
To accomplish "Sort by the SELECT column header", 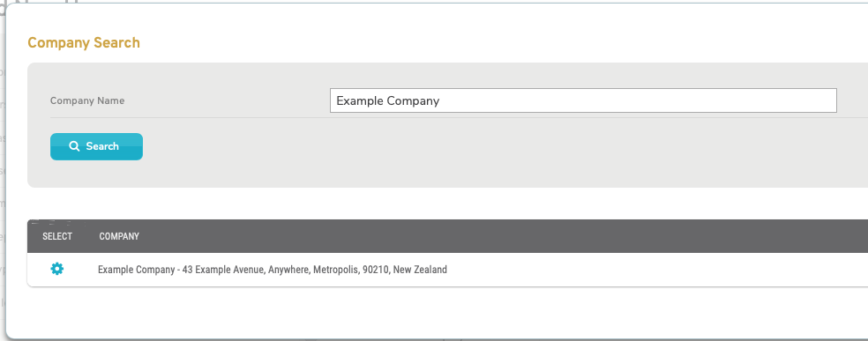I will tap(57, 236).
